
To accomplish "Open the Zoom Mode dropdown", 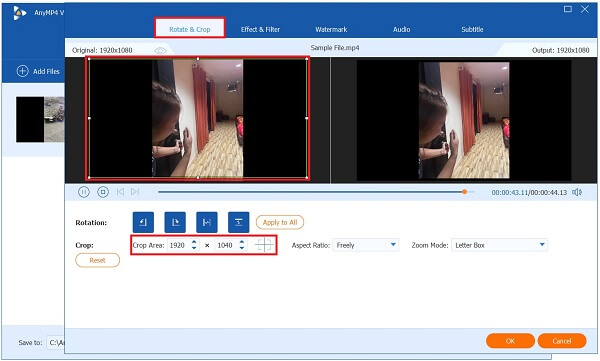I will (x=499, y=245).
